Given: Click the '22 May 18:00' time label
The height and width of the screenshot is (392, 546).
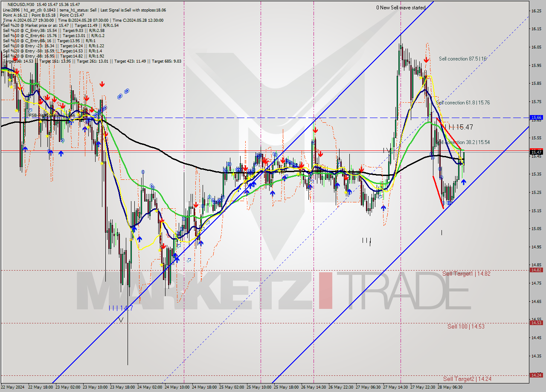Looking at the screenshot, I should 41,388.
